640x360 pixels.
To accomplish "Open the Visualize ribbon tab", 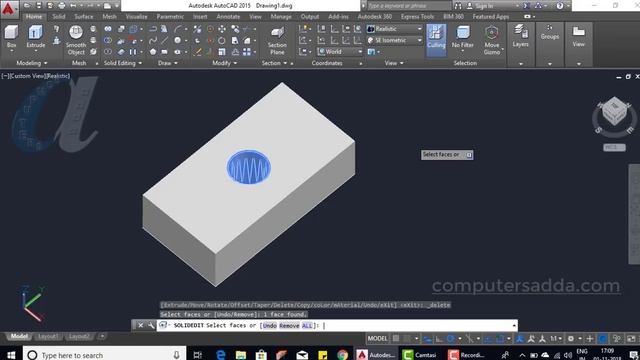I will 136,17.
